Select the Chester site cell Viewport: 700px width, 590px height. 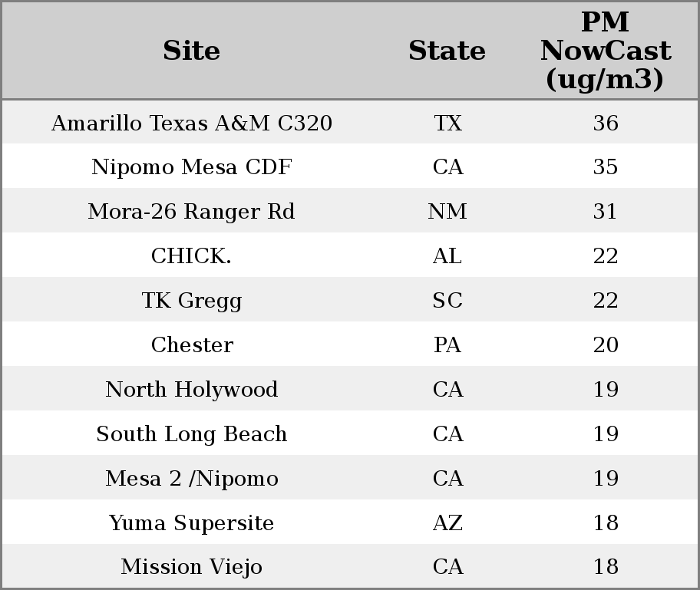[x=191, y=345]
